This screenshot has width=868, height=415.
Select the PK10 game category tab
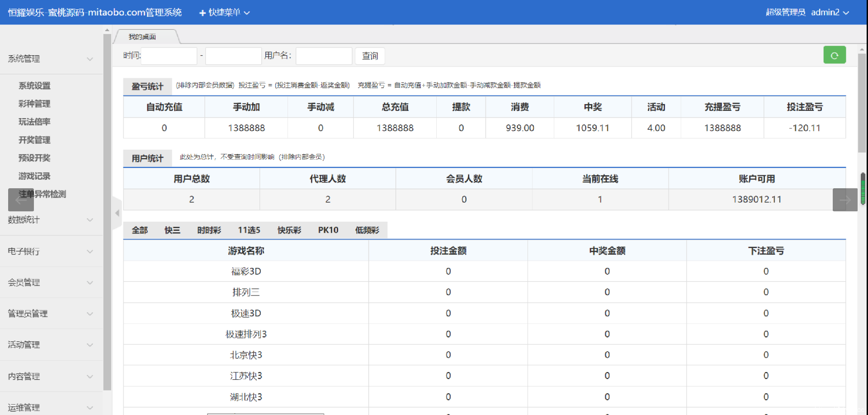pos(328,230)
